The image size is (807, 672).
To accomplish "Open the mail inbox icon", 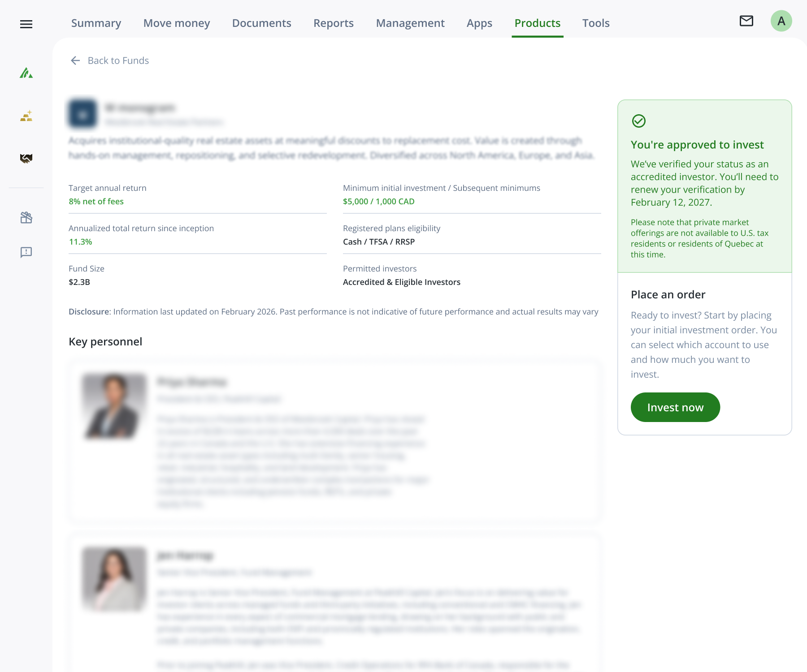I will [746, 21].
